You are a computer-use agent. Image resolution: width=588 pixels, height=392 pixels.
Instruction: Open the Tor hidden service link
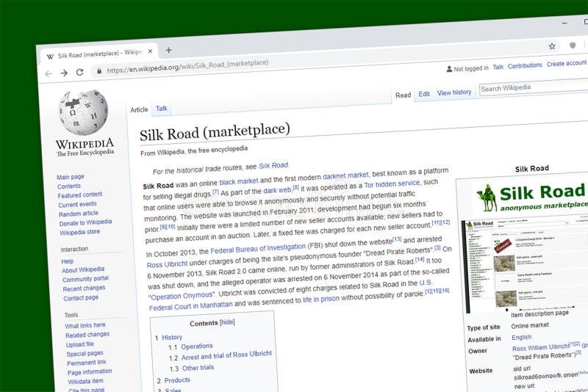[392, 184]
